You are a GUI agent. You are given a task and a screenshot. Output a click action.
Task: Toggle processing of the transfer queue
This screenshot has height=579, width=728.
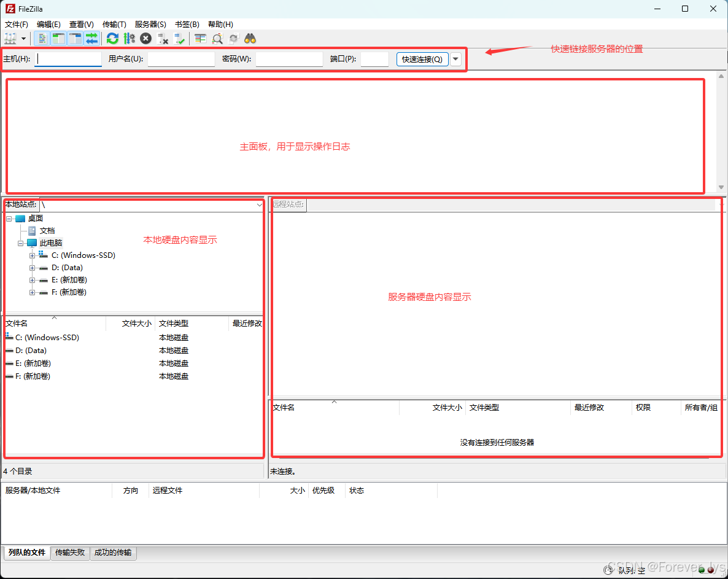tap(129, 39)
